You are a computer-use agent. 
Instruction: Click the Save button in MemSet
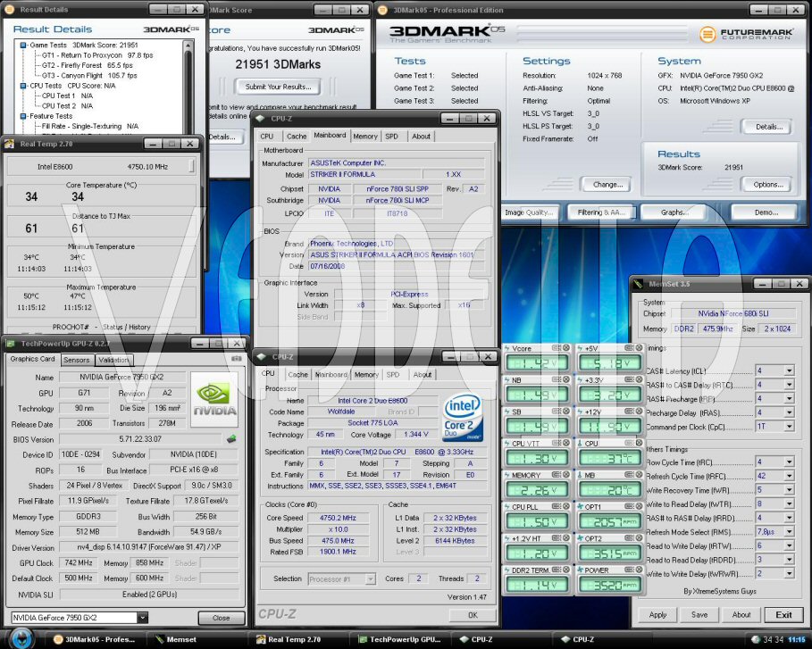tap(699, 614)
